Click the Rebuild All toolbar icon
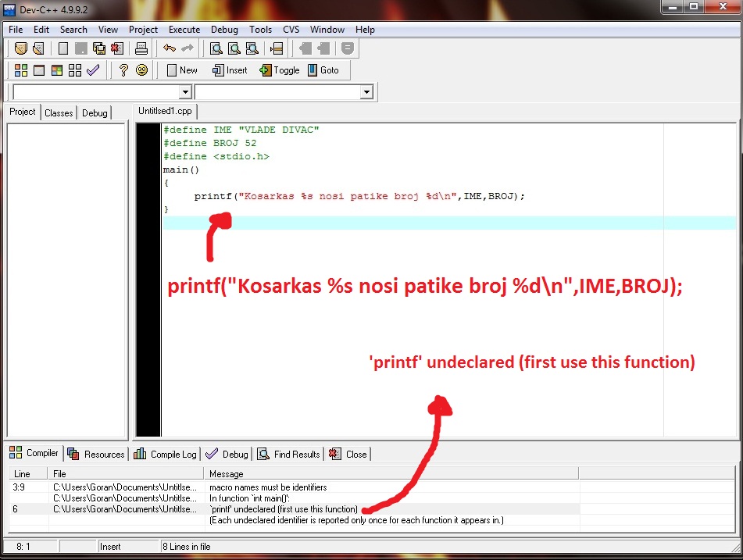This screenshot has width=743, height=560. coord(75,70)
